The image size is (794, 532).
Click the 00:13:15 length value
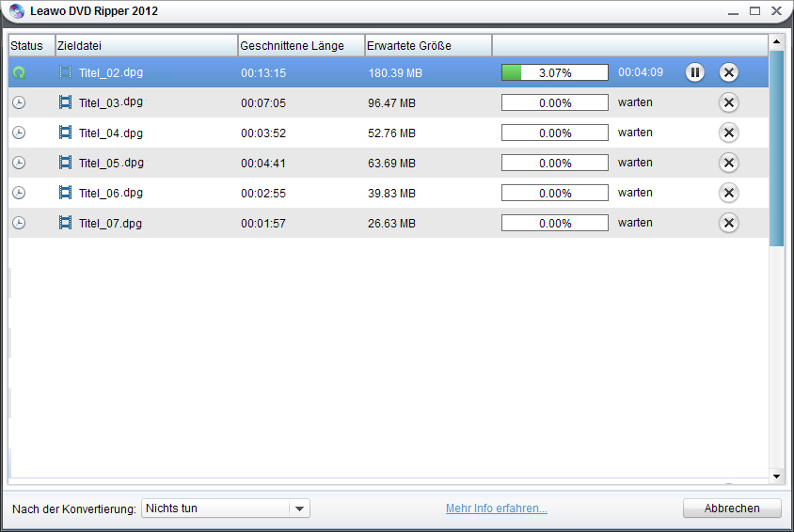263,72
